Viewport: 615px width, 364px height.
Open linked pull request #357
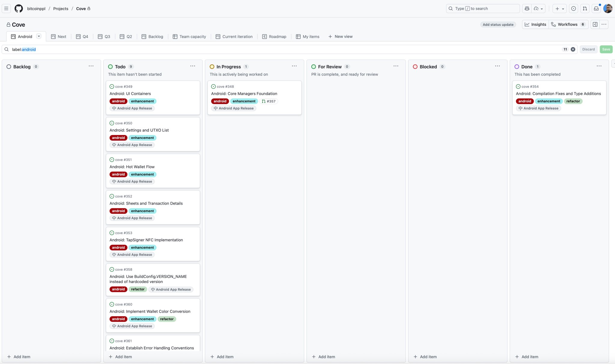pyautogui.click(x=268, y=101)
